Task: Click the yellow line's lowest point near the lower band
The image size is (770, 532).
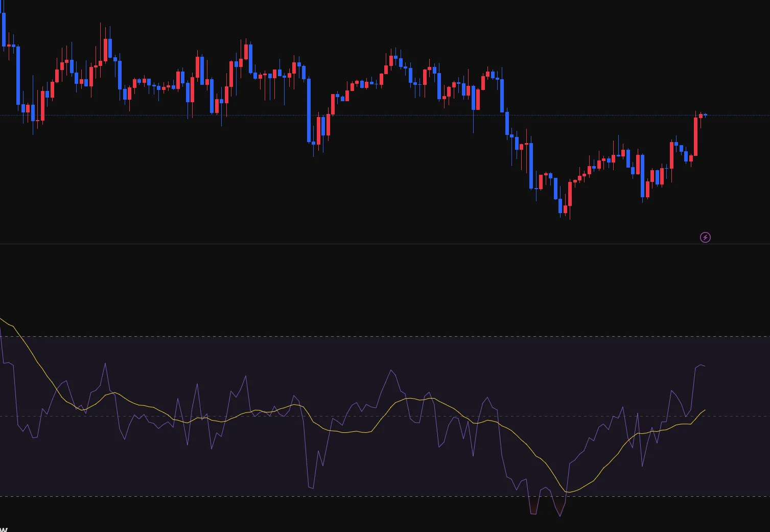Action: pyautogui.click(x=568, y=492)
